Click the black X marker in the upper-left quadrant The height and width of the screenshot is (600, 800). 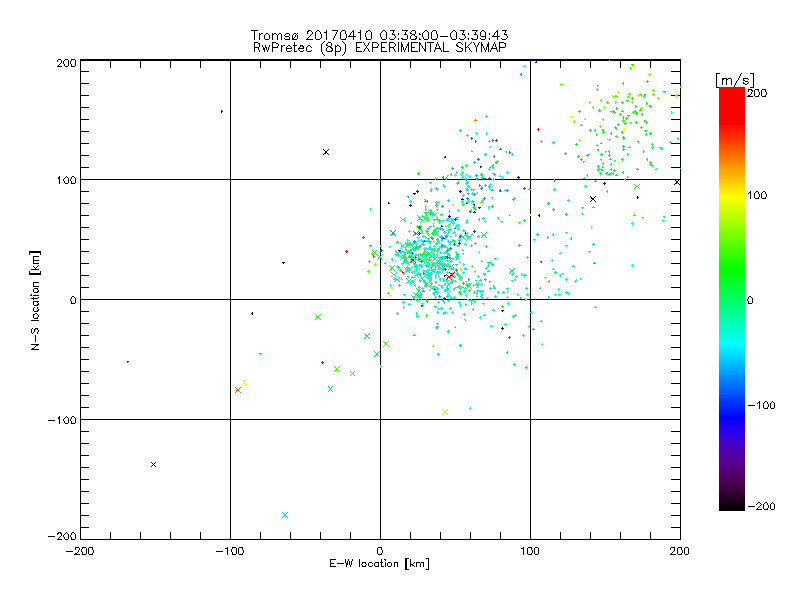tap(326, 152)
